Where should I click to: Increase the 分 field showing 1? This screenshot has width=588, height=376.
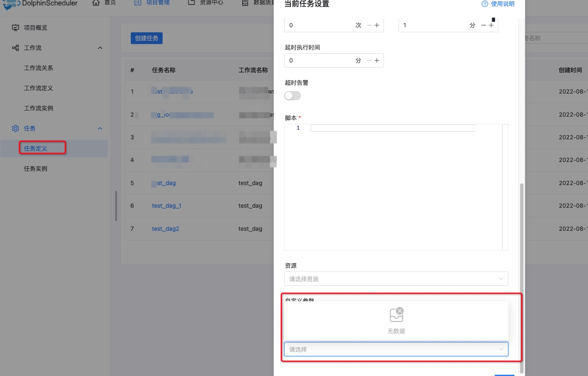pyautogui.click(x=491, y=25)
